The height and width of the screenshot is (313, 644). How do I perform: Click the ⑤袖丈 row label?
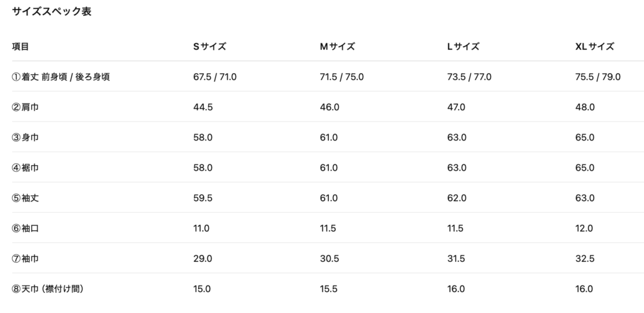25,198
